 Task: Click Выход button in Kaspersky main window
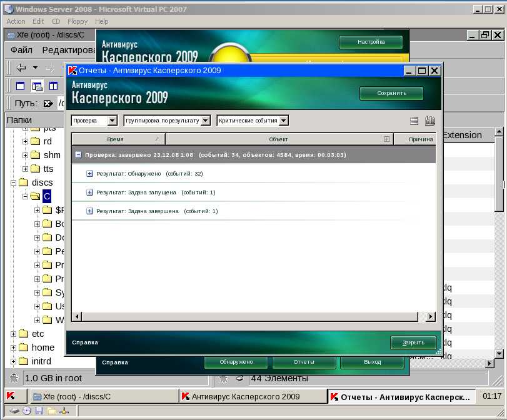pos(372,362)
